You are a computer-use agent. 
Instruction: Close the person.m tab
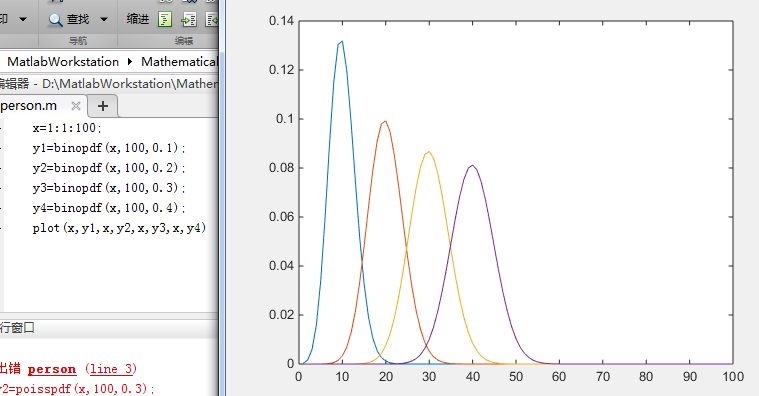point(76,106)
